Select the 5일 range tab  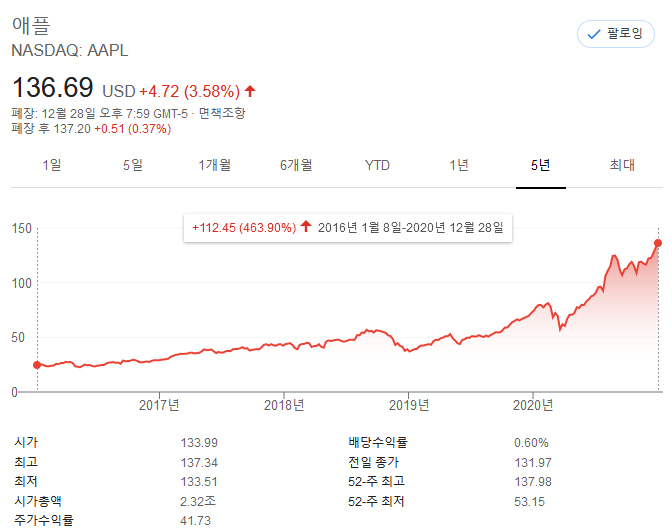(x=133, y=165)
